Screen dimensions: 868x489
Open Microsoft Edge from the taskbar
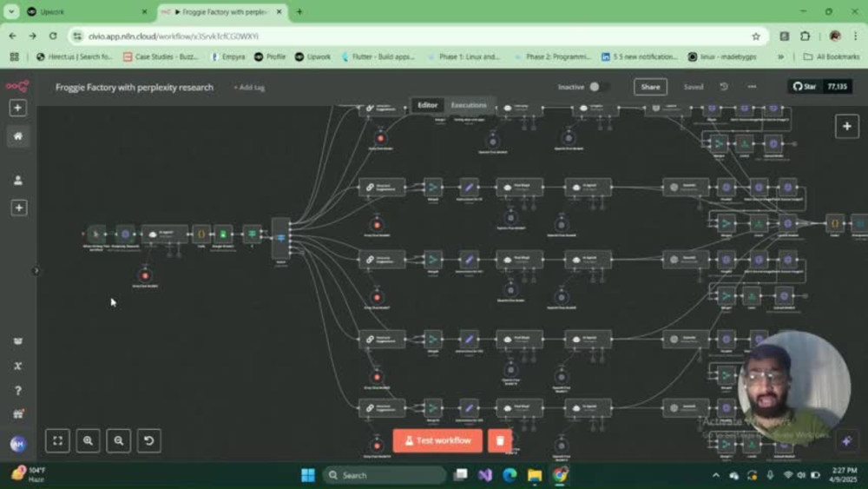tap(510, 475)
